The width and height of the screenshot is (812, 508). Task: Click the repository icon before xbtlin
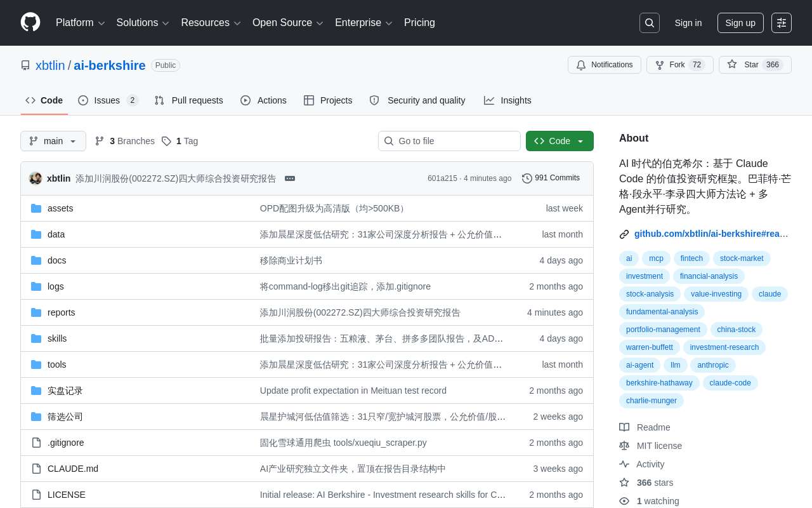[25, 65]
